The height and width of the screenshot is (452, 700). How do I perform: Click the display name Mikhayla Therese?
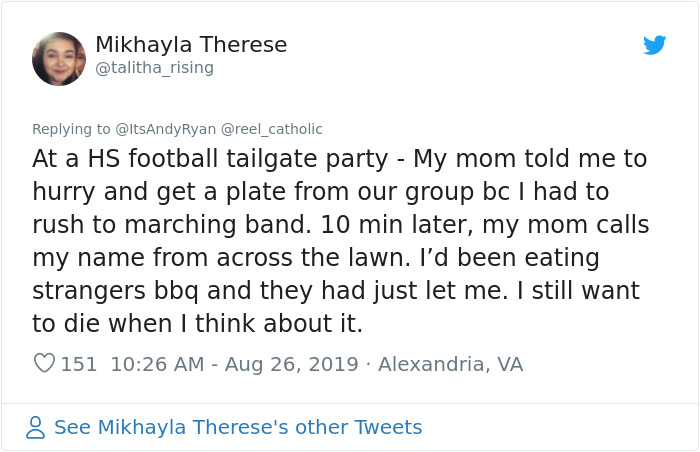click(x=190, y=45)
